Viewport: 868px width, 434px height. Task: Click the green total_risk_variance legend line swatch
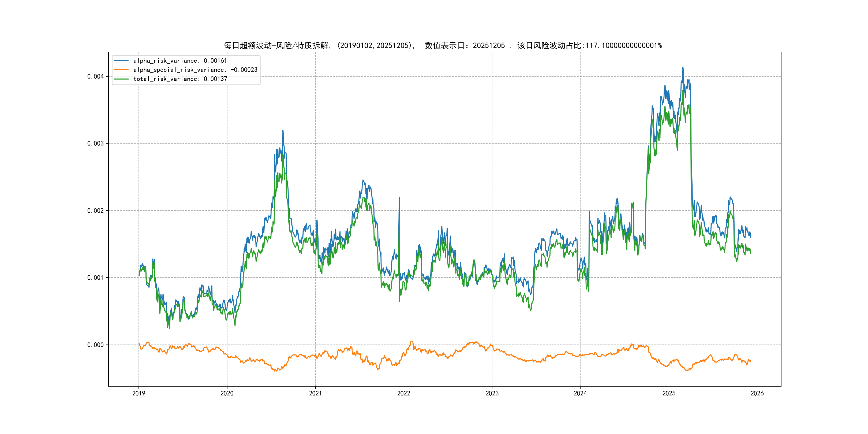(121, 79)
